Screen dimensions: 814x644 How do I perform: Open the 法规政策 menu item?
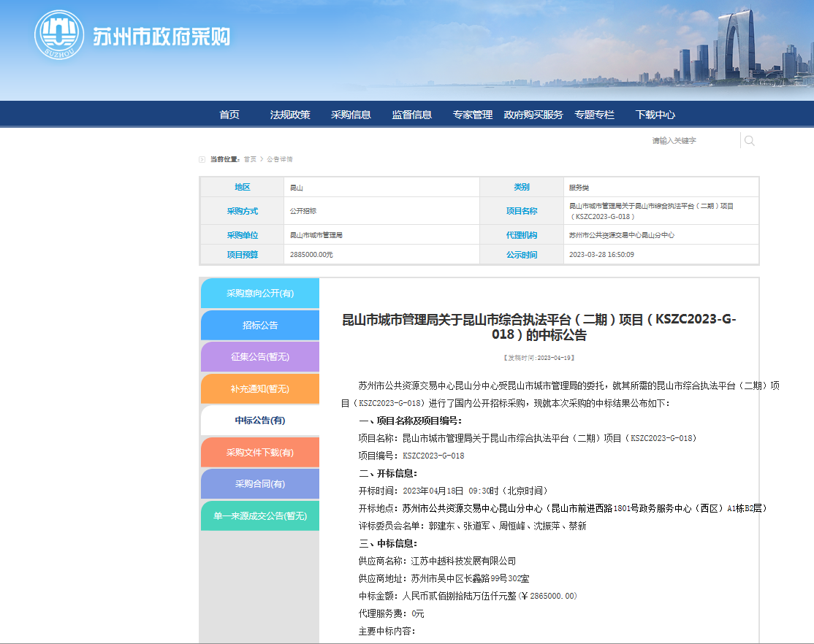[x=290, y=115]
